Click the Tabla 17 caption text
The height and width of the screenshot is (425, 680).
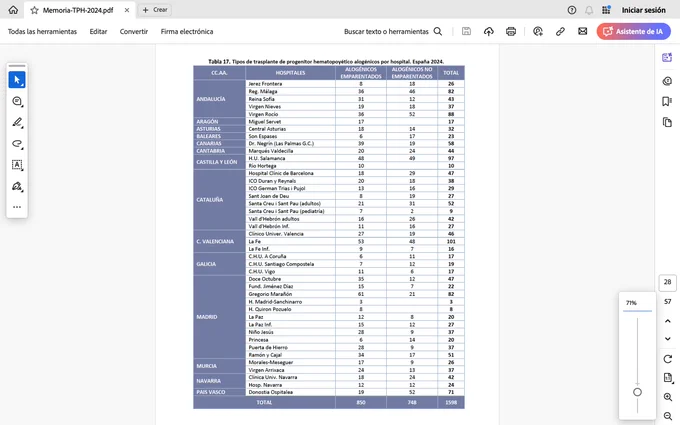tap(326, 62)
